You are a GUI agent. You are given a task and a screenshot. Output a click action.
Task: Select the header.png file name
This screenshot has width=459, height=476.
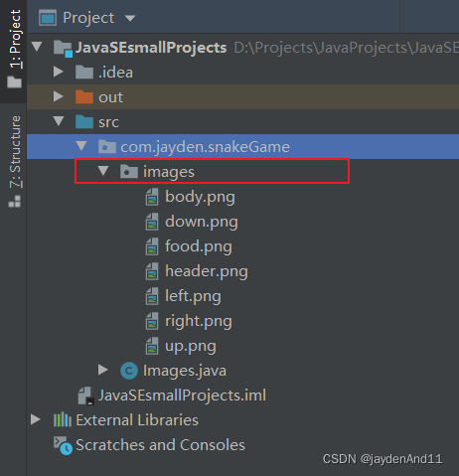(x=207, y=271)
